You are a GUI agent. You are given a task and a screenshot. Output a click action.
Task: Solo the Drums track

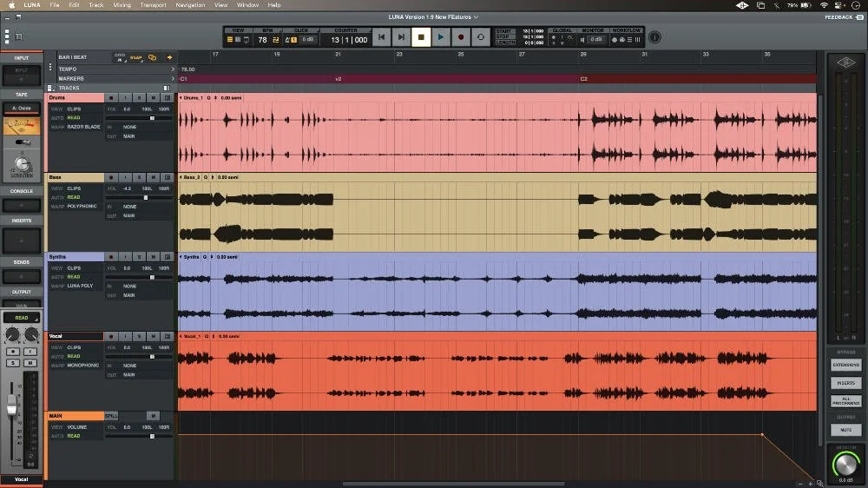[x=139, y=98]
